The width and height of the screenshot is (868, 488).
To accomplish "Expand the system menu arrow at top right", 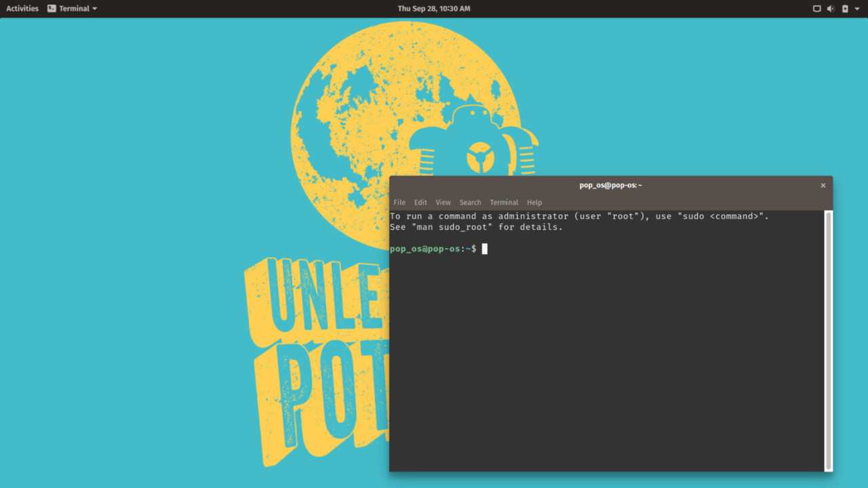I will (858, 9).
